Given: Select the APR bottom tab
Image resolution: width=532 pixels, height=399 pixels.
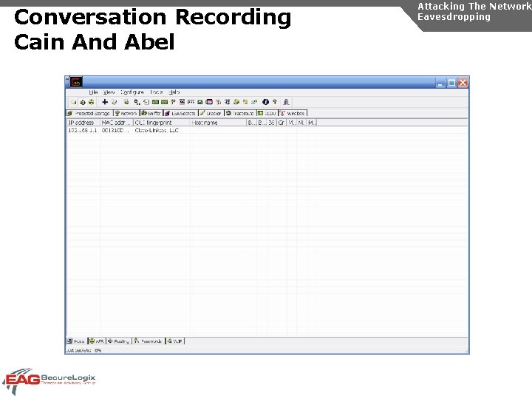Looking at the screenshot, I should click(97, 341).
